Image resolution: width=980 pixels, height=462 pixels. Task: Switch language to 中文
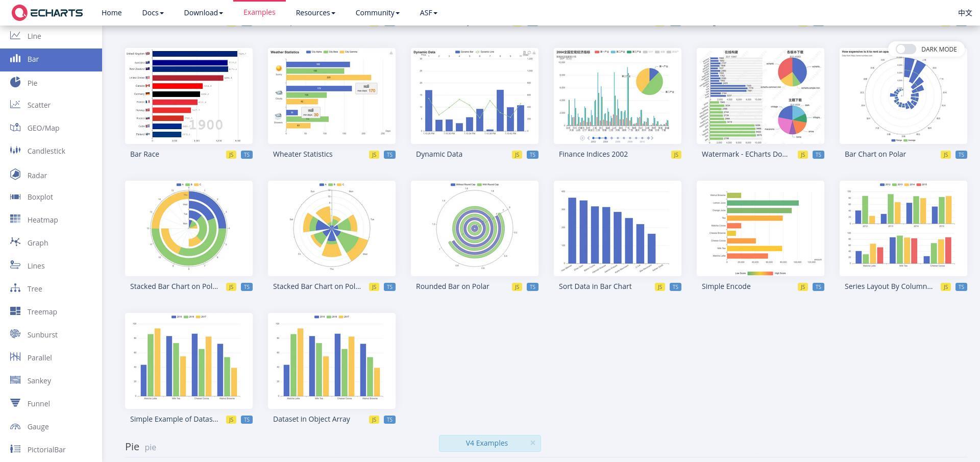click(x=965, y=13)
